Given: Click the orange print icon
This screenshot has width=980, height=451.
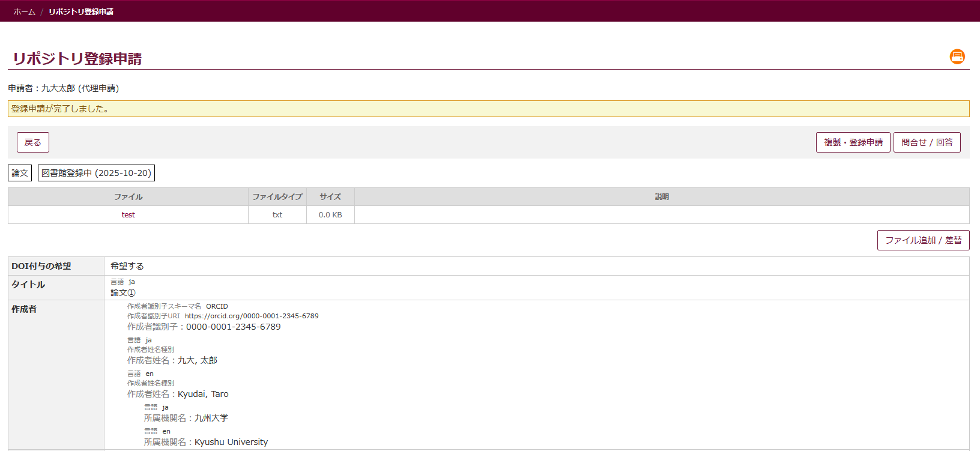Looking at the screenshot, I should point(957,56).
